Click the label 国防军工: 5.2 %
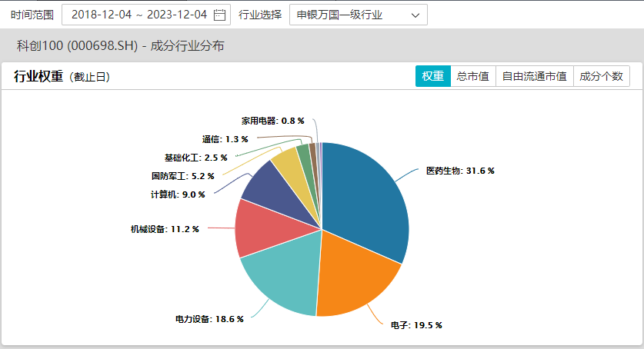Viewport: 644px width, 349px height. tap(183, 176)
